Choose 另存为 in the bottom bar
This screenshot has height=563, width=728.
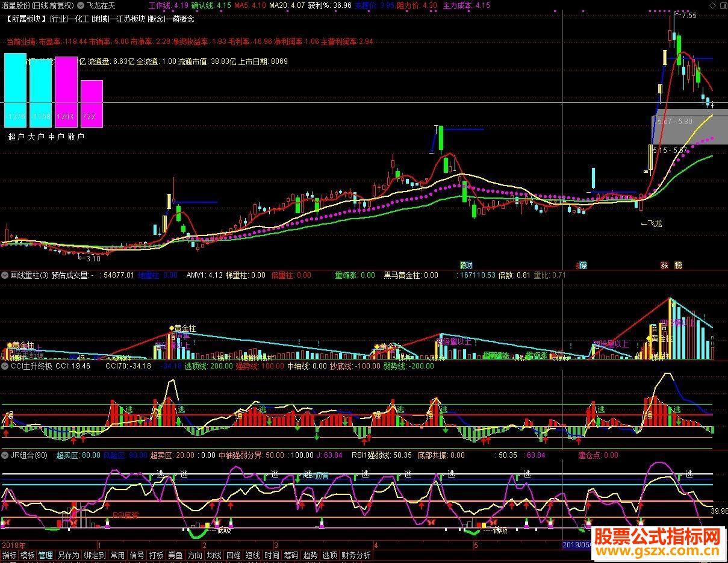[68, 556]
